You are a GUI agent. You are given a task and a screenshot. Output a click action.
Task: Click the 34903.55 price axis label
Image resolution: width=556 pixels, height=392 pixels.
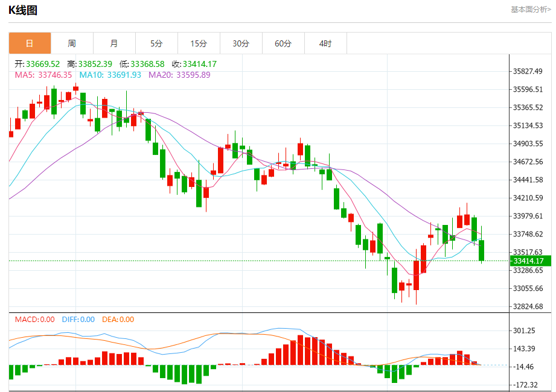click(x=528, y=144)
